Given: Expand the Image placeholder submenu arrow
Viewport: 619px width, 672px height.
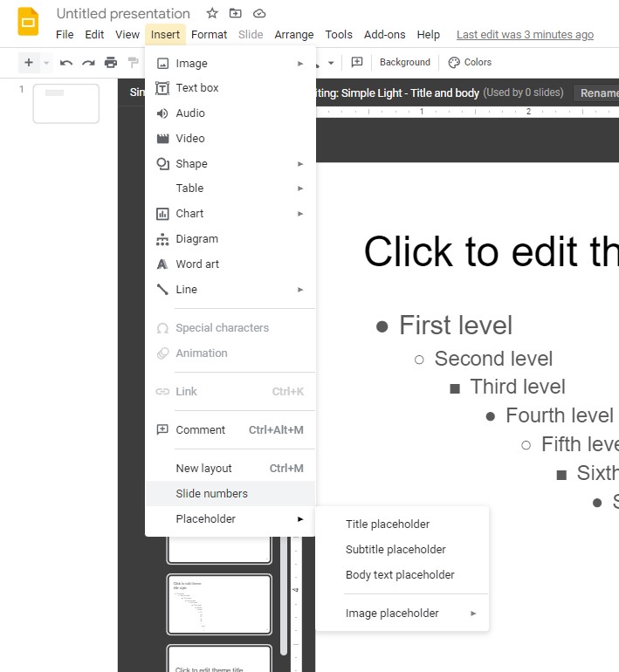Looking at the screenshot, I should click(473, 614).
